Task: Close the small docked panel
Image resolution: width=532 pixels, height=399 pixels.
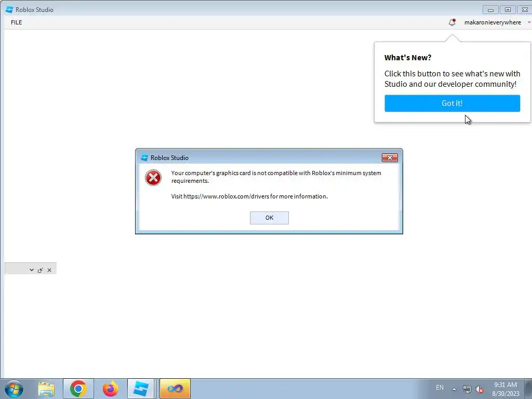Action: pyautogui.click(x=49, y=270)
